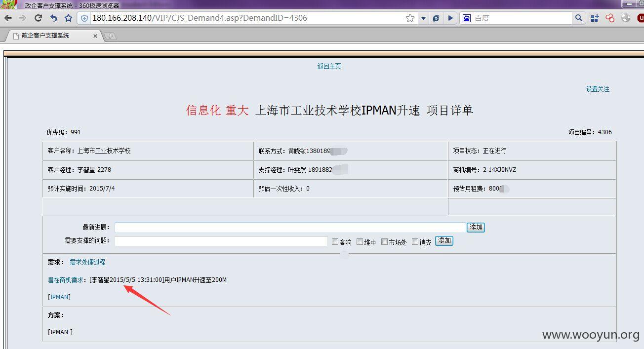
Task: Click the undo/restore closed tab icon
Action: tap(53, 18)
